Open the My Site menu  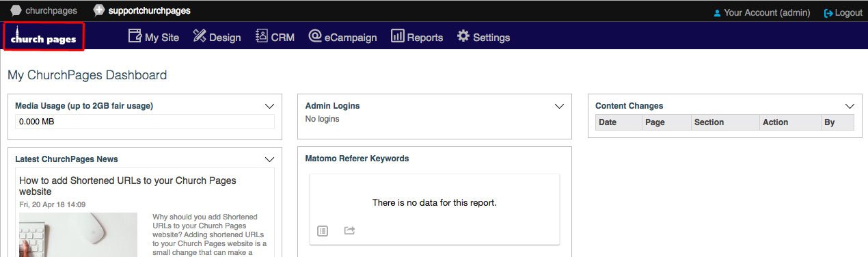(x=154, y=37)
